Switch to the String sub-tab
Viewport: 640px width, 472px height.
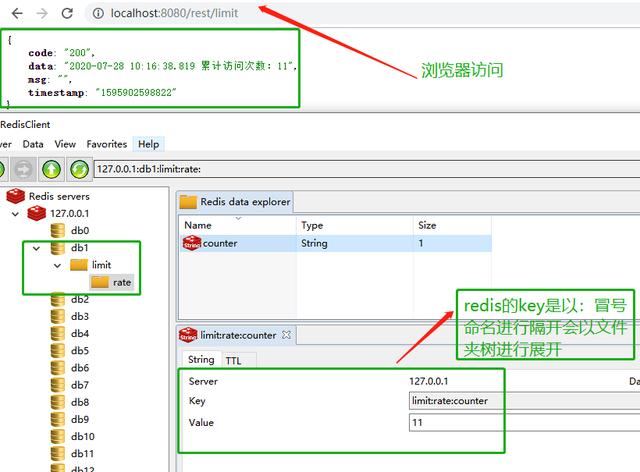coord(201,359)
